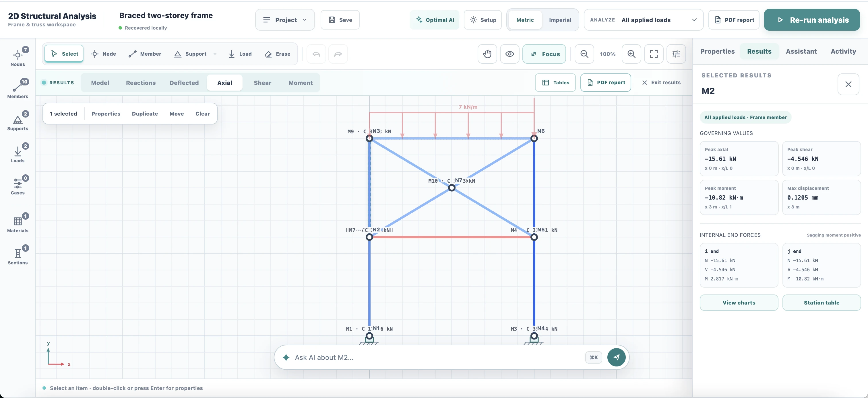Zoom in with the plus magnifier
The width and height of the screenshot is (868, 398).
[x=631, y=54]
